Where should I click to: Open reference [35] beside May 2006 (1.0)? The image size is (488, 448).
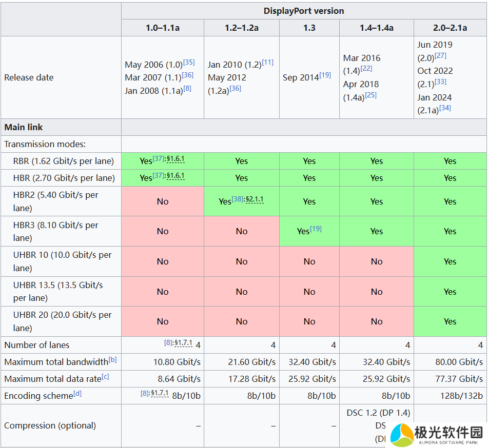189,63
